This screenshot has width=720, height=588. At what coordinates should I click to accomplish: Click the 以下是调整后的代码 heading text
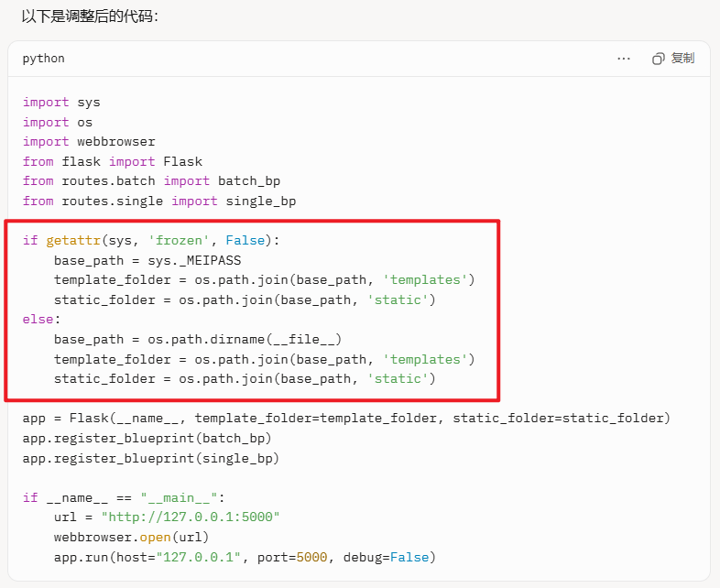click(x=90, y=16)
